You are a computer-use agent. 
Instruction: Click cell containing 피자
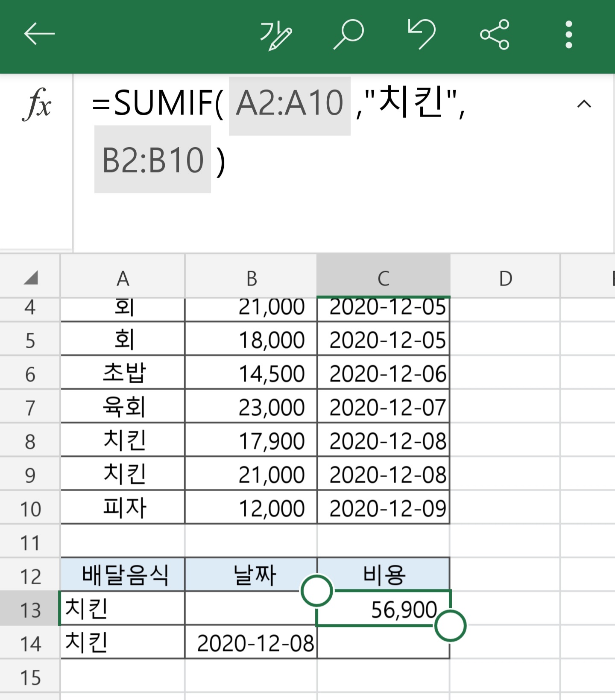123,507
